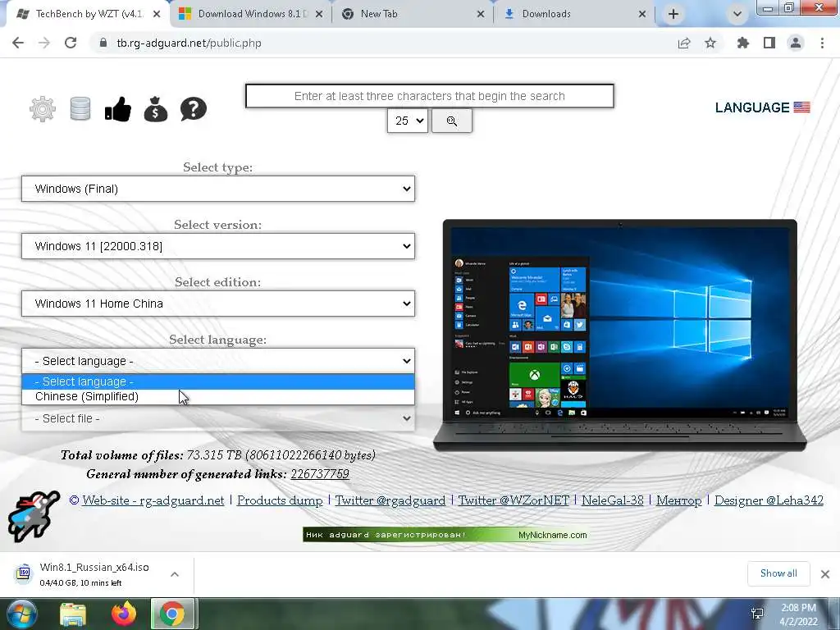
Task: Click the ninja mascot logo
Action: 33,515
